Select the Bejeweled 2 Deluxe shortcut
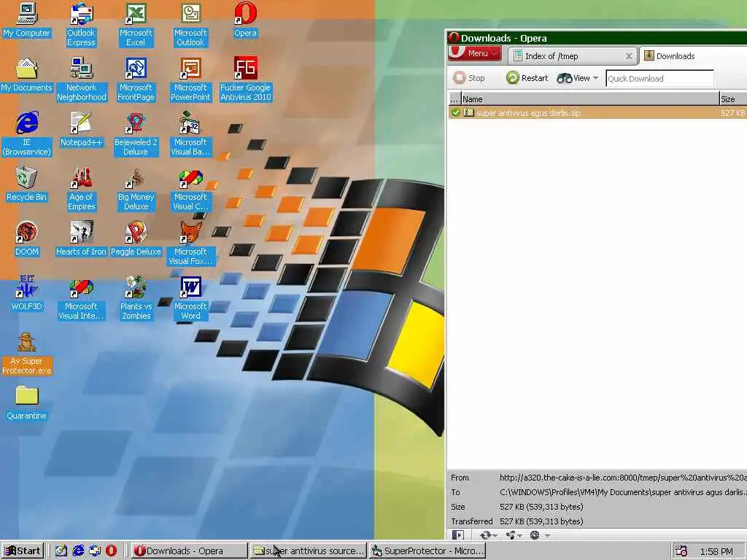This screenshot has height=560, width=747. pyautogui.click(x=136, y=134)
